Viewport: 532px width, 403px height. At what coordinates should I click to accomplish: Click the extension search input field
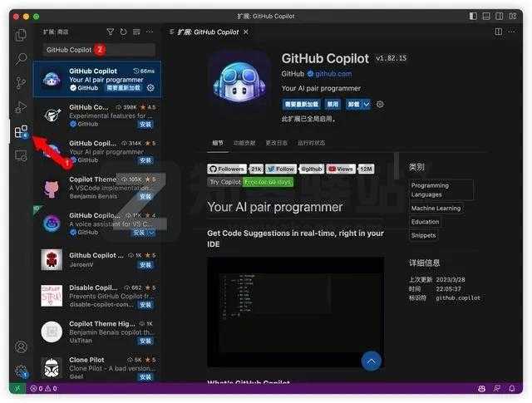[x=98, y=50]
